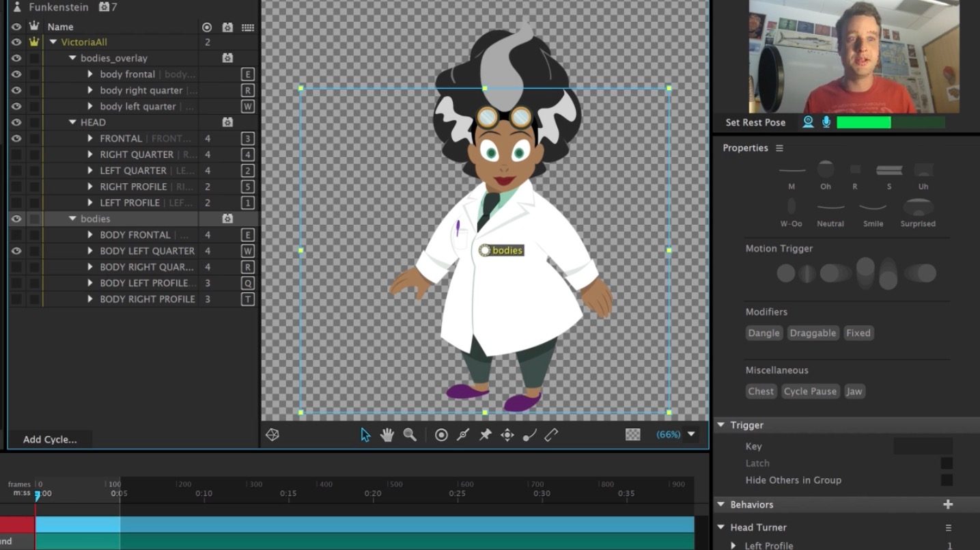
Task: Click the timeline playhead marker
Action: pyautogui.click(x=37, y=496)
